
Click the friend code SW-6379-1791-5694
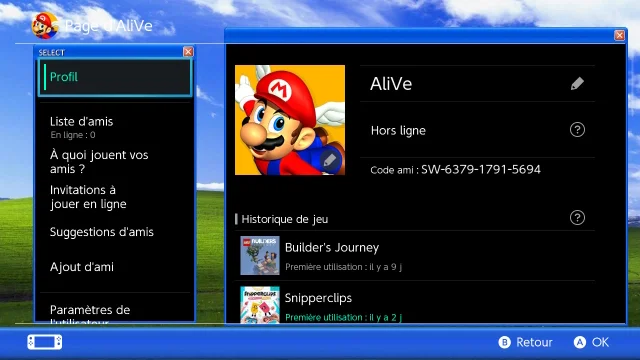(x=481, y=169)
